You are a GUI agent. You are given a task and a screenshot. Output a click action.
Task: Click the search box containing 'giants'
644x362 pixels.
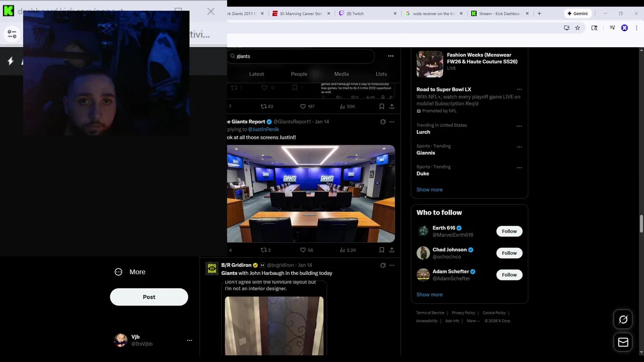click(x=301, y=56)
